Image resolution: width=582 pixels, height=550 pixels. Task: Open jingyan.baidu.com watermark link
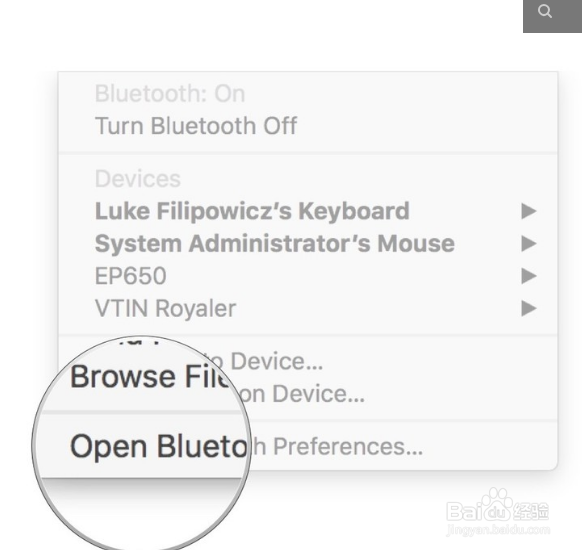(498, 530)
